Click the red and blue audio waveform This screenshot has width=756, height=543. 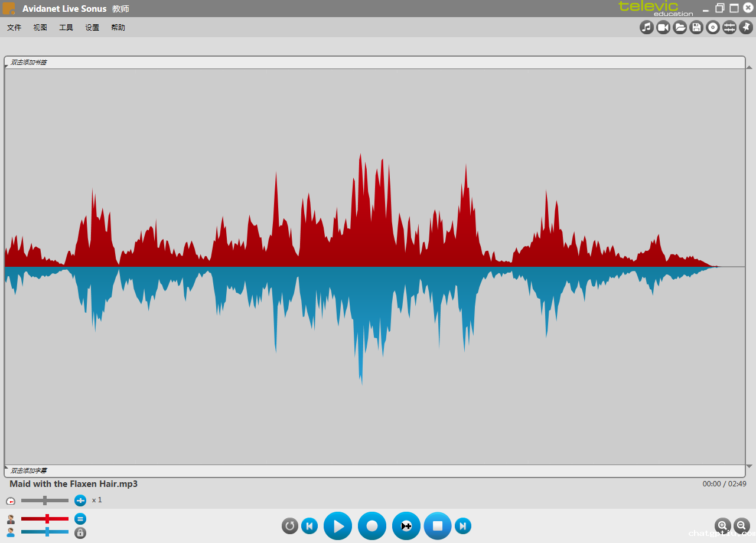coord(360,267)
